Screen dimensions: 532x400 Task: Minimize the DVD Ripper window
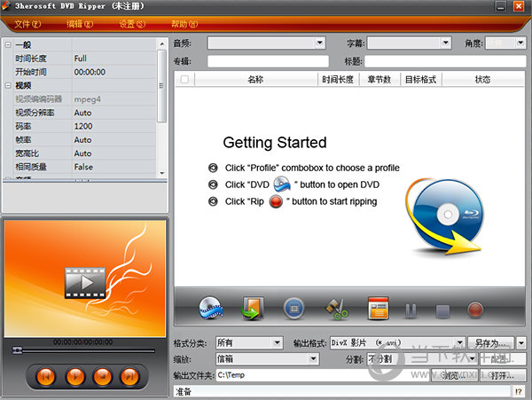(500, 6)
